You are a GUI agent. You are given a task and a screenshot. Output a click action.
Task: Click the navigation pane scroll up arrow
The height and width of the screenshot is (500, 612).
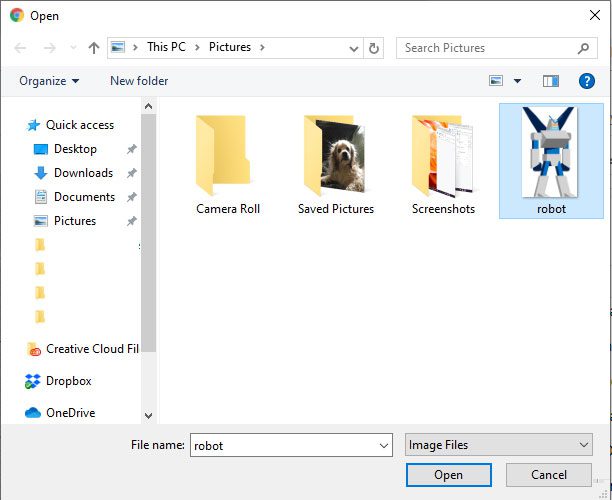click(148, 106)
